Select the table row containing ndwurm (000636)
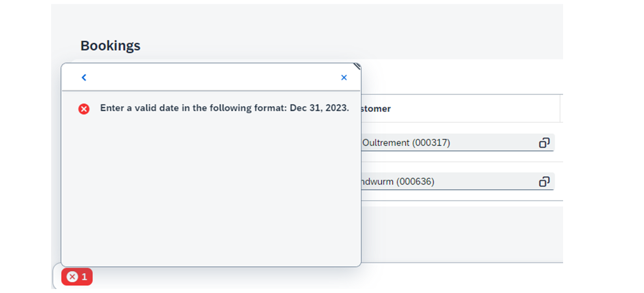The image size is (644, 293). point(462,182)
